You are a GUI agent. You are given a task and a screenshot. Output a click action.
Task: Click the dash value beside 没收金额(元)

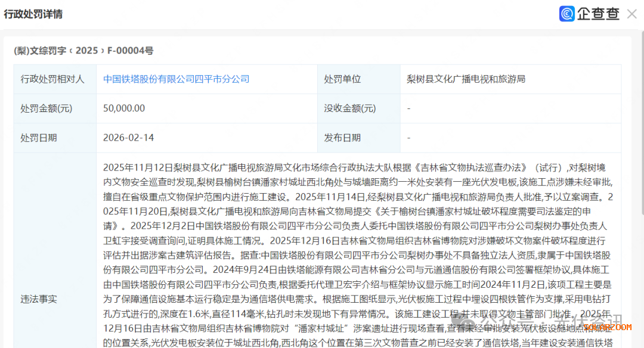coord(408,108)
